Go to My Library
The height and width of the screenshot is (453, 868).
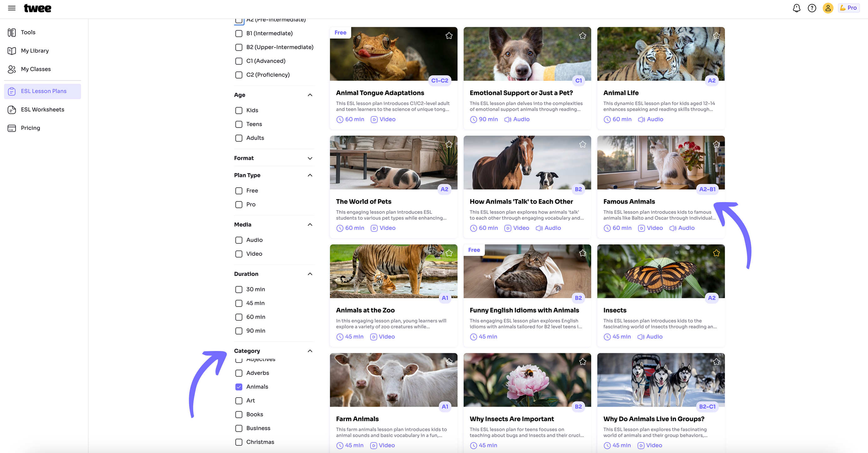coord(43,51)
